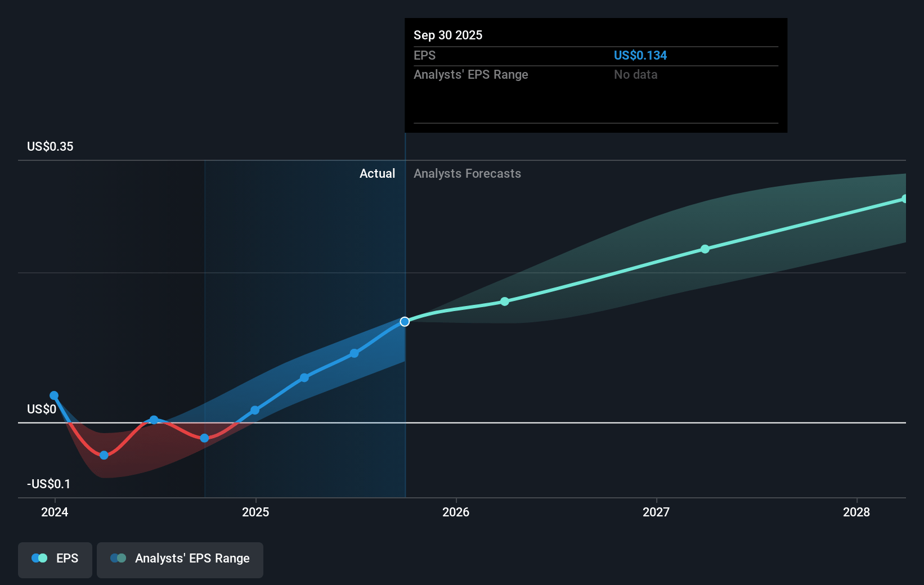Image resolution: width=924 pixels, height=585 pixels.
Task: Click the No data text in tooltip
Action: (635, 75)
